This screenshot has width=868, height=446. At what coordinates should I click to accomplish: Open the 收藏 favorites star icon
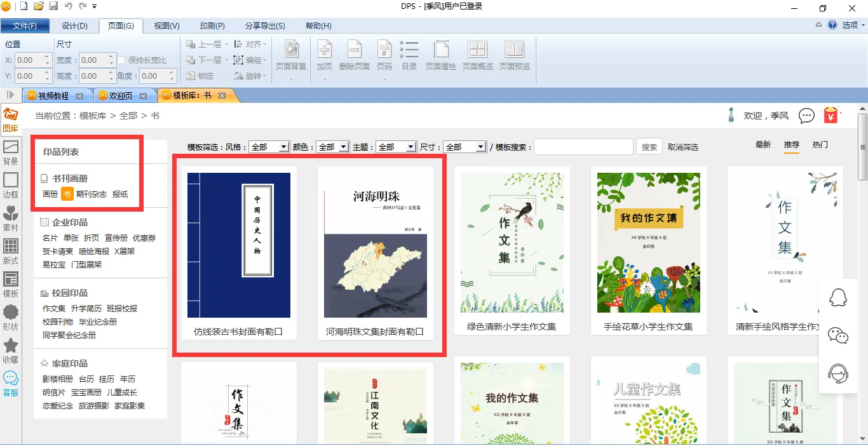point(11,350)
